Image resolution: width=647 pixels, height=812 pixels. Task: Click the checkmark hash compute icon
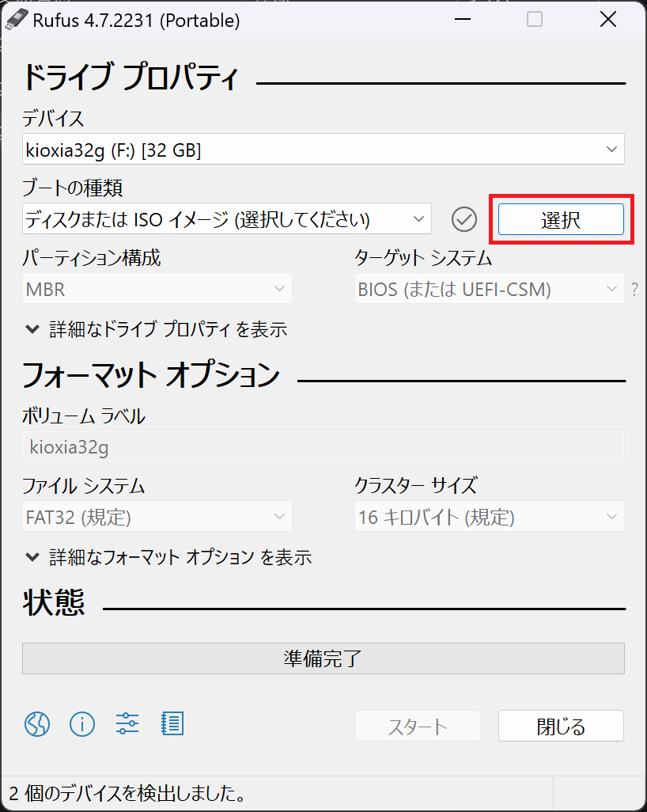pos(464,219)
